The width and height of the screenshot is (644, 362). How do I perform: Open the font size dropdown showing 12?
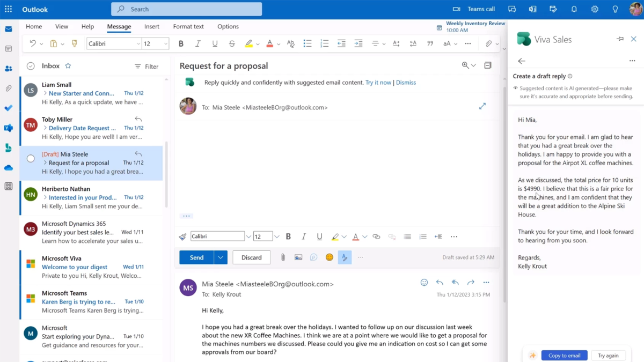tap(156, 43)
